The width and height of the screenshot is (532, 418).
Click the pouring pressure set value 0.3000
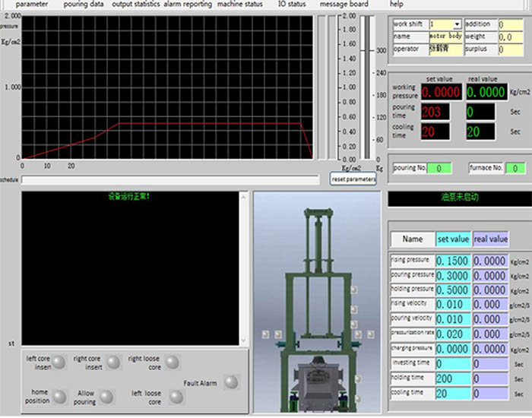[x=453, y=275]
